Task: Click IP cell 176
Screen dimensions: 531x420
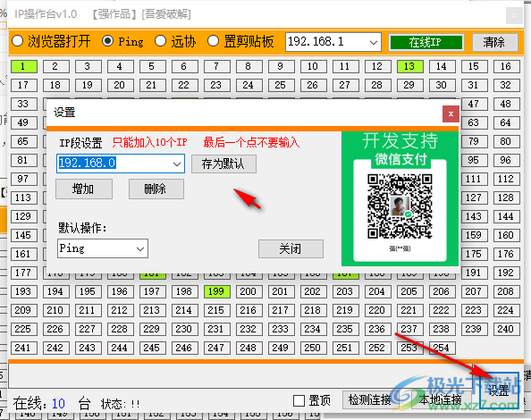Action: [506, 254]
